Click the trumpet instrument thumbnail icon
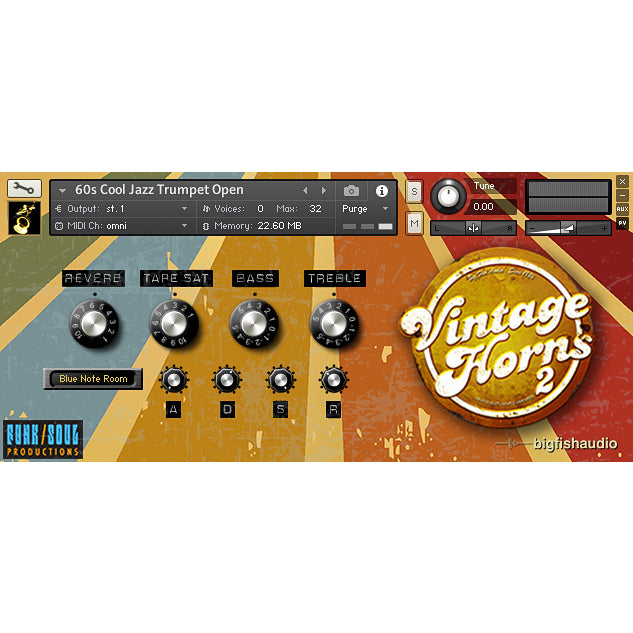The width and height of the screenshot is (633, 633). (24, 218)
